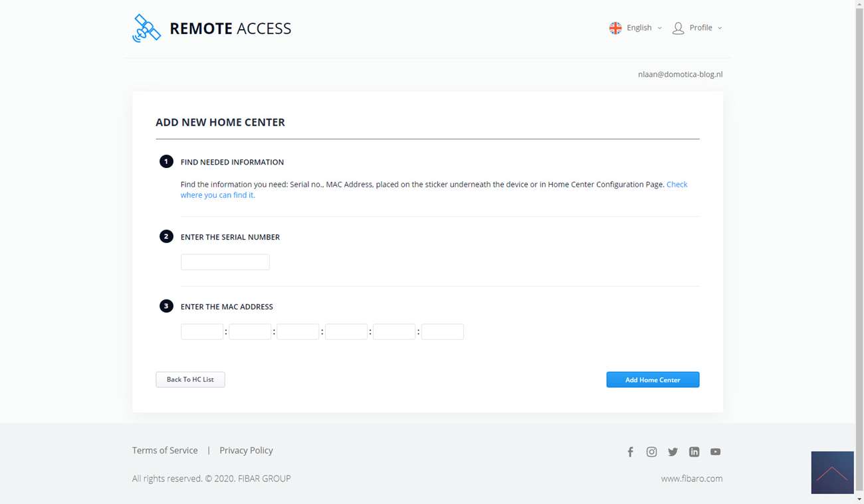The height and width of the screenshot is (504, 864).
Task: Visit the www.fibaro.com footer link
Action: (691, 479)
